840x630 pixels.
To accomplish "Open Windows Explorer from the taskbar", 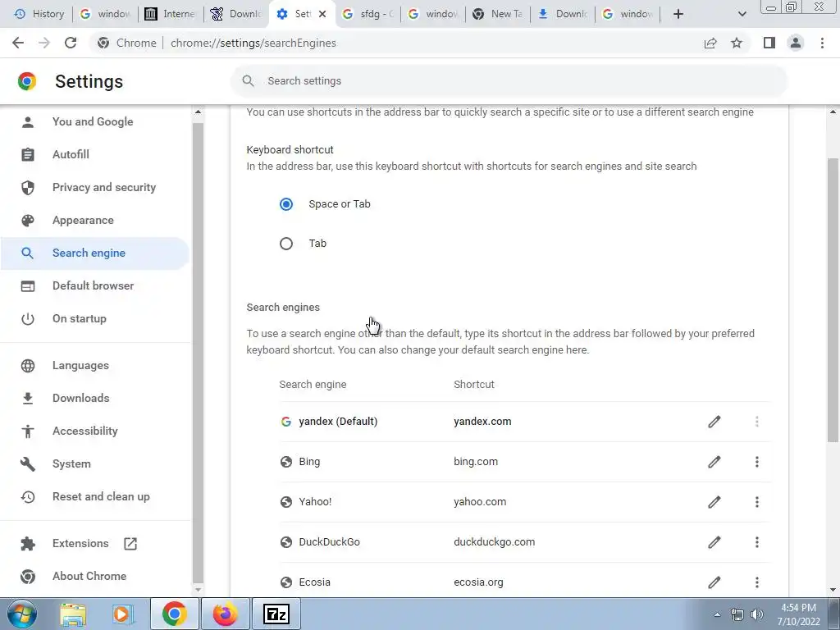I will click(73, 614).
